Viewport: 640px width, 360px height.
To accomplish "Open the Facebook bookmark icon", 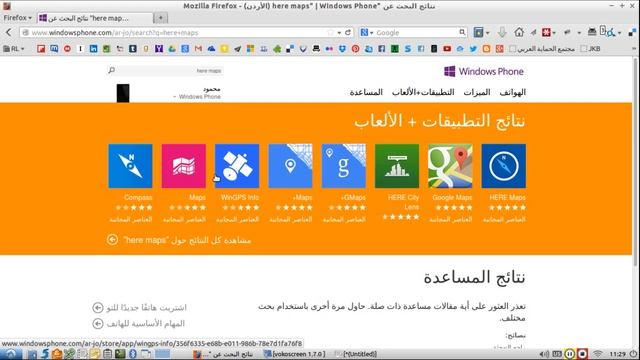I will pos(382,49).
